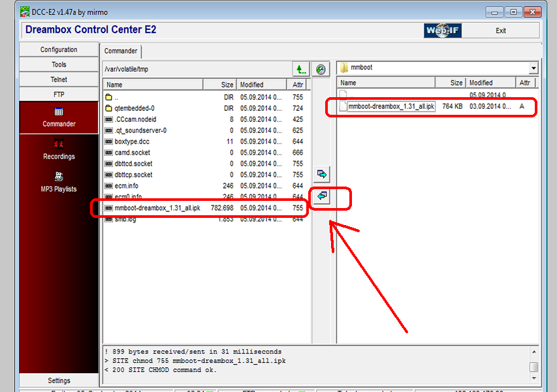Click the '200 SITE CHMOD command ok.' log line
Screen dimensions: 557x392
tap(161, 370)
